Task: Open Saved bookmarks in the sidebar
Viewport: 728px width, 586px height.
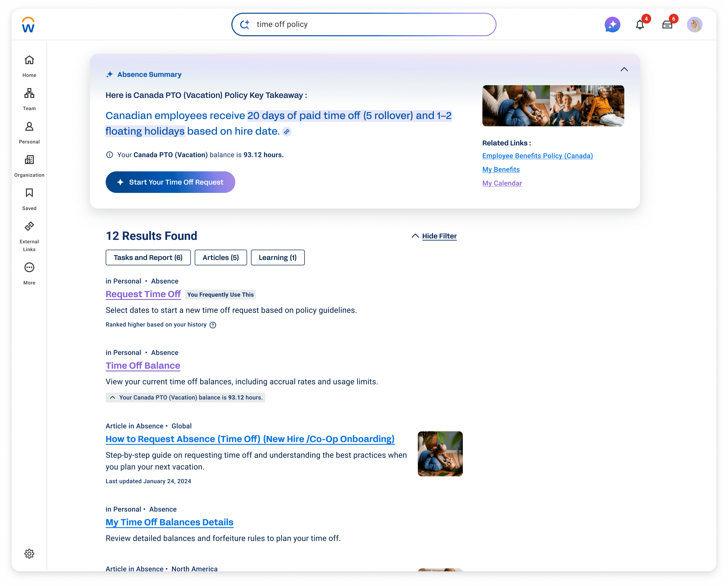Action: (x=29, y=199)
